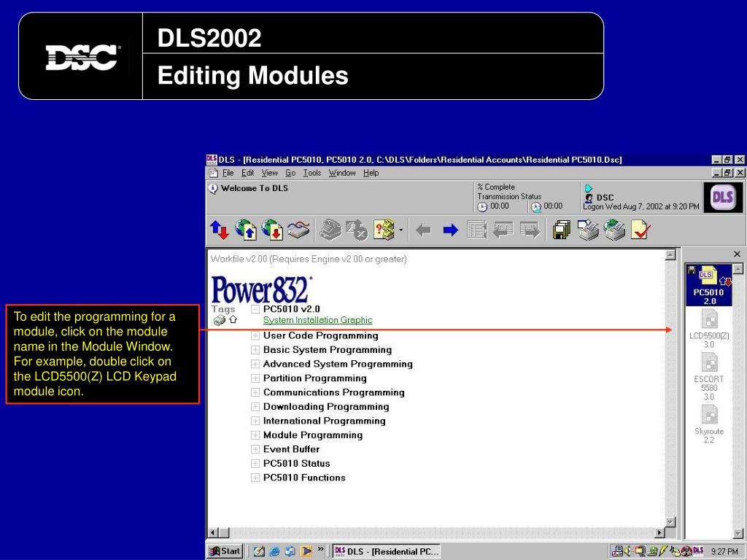Open the File menu

(x=228, y=173)
